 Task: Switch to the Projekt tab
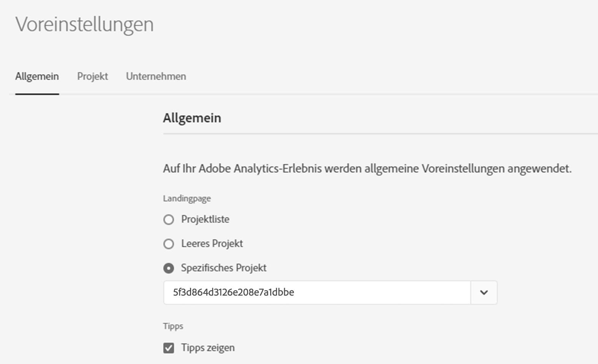[x=93, y=76]
